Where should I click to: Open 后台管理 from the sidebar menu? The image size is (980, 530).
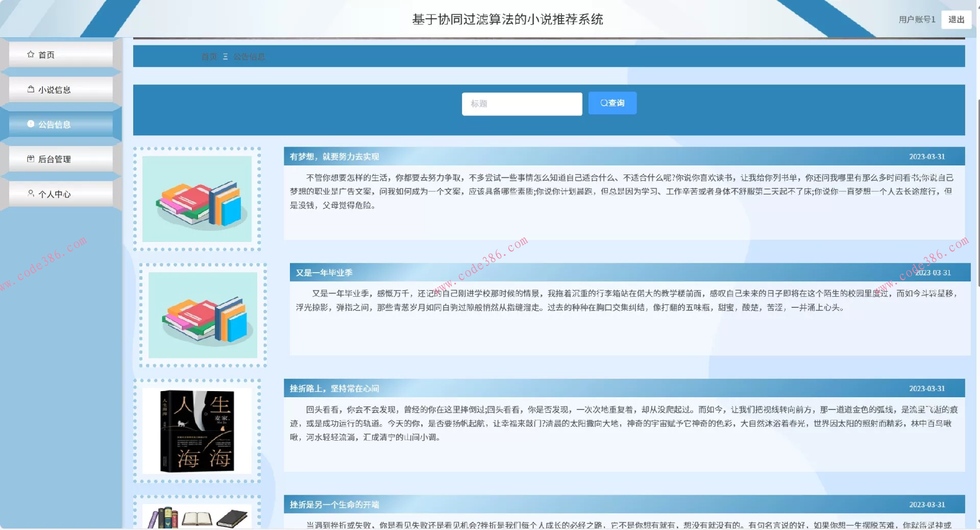(56, 158)
